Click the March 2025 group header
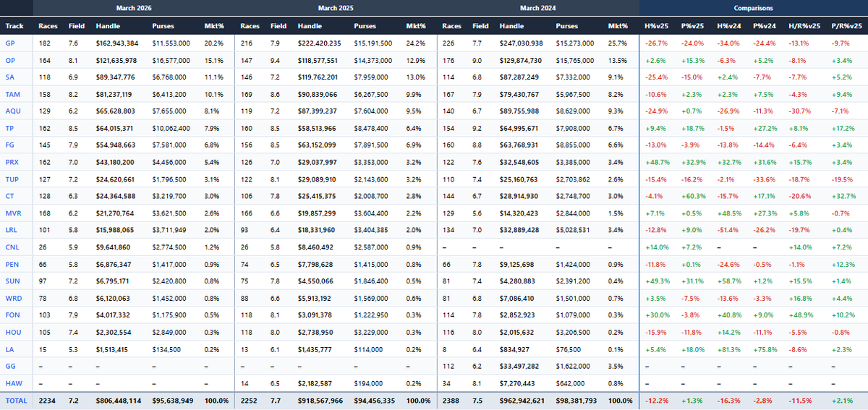The height and width of the screenshot is (410, 868). pos(336,8)
